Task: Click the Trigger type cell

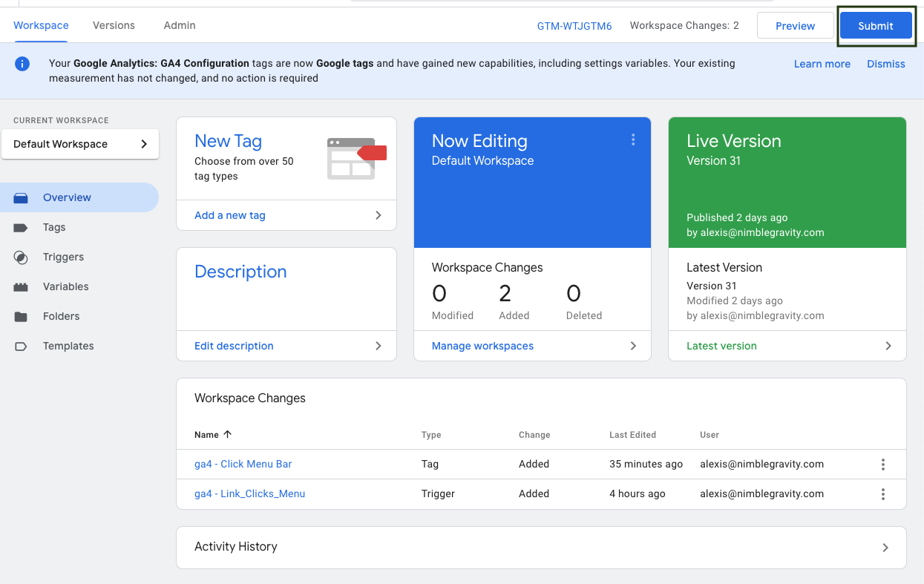Action: pyautogui.click(x=438, y=493)
